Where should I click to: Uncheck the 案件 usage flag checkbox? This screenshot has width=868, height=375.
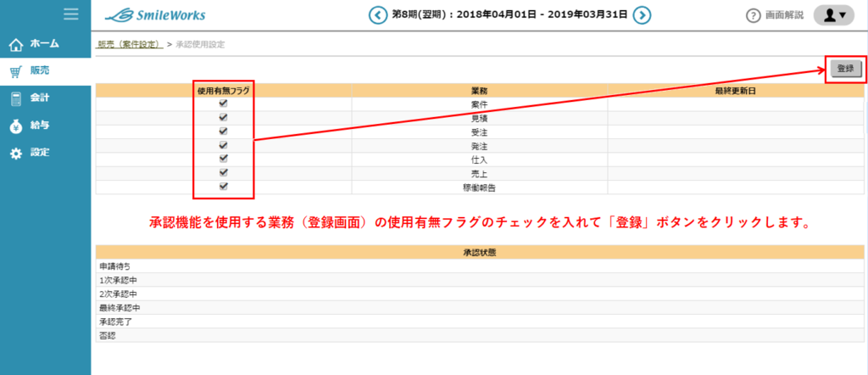pos(224,104)
